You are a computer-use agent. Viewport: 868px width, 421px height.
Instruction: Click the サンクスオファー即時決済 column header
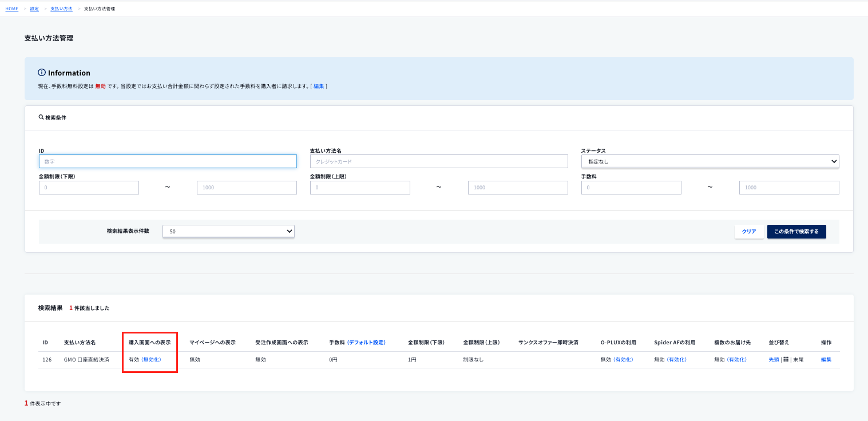pos(548,343)
